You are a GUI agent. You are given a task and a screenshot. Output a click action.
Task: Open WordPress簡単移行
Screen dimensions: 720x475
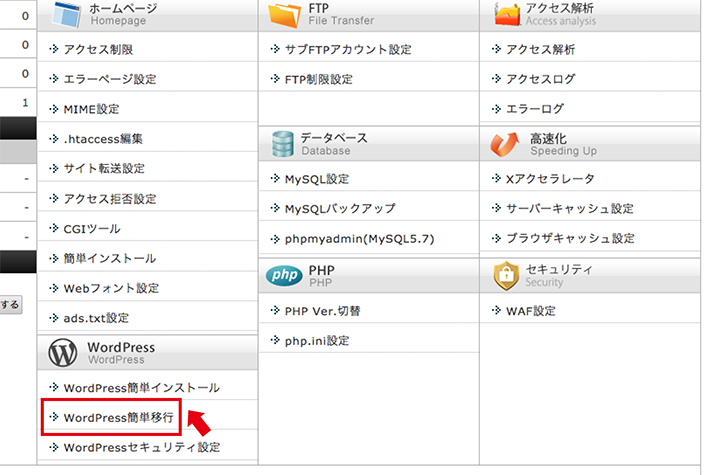[x=118, y=418]
